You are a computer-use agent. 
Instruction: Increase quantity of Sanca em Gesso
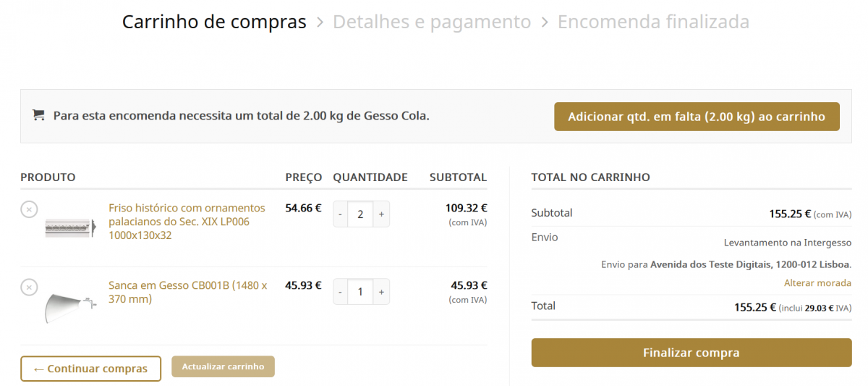tap(381, 292)
